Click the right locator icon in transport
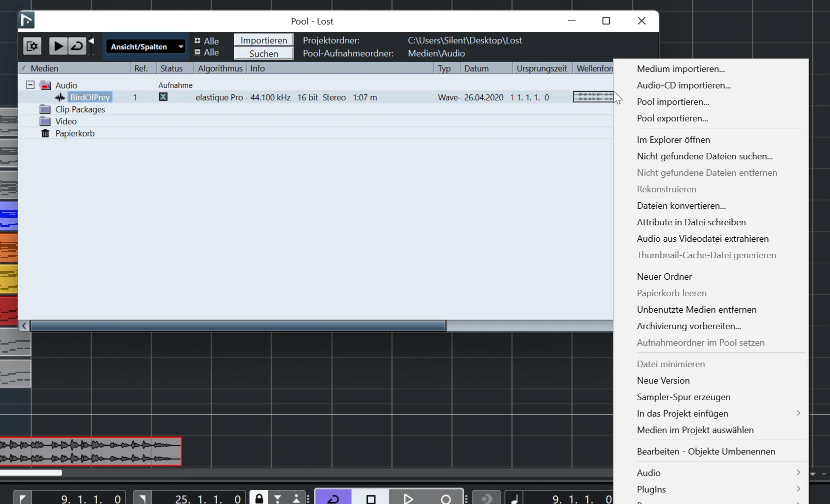 point(142,499)
